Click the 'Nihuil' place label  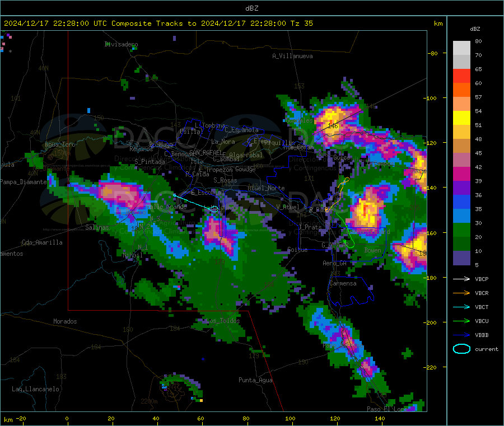click(132, 255)
